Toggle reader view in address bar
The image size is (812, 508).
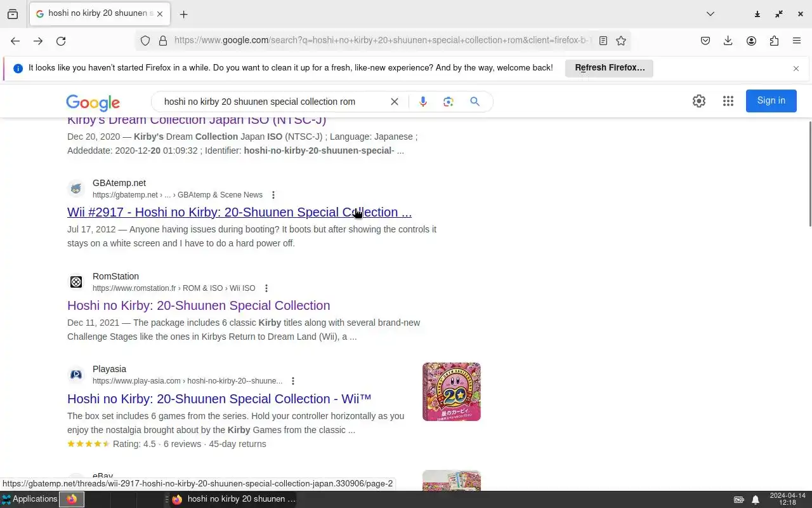click(603, 41)
